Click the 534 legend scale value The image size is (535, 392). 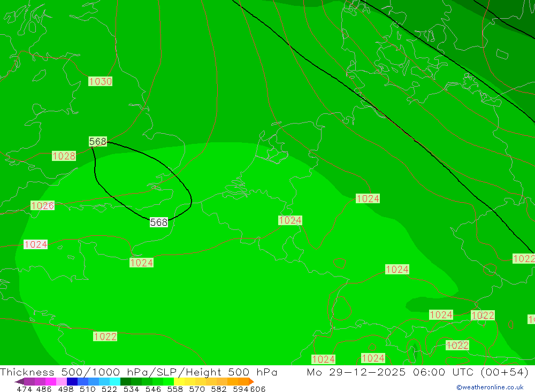[131, 389]
